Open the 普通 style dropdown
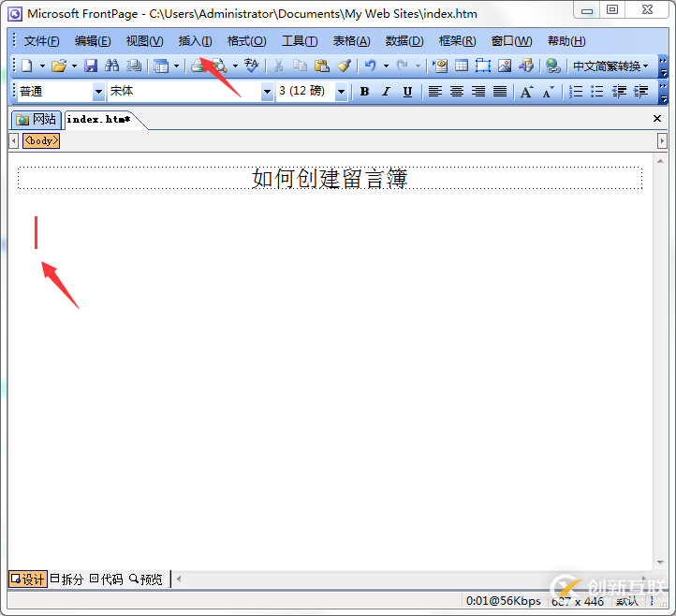The width and height of the screenshot is (676, 616). tap(98, 92)
